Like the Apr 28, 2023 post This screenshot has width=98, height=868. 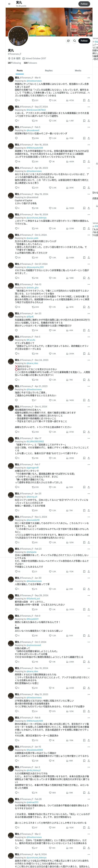point(50,188)
